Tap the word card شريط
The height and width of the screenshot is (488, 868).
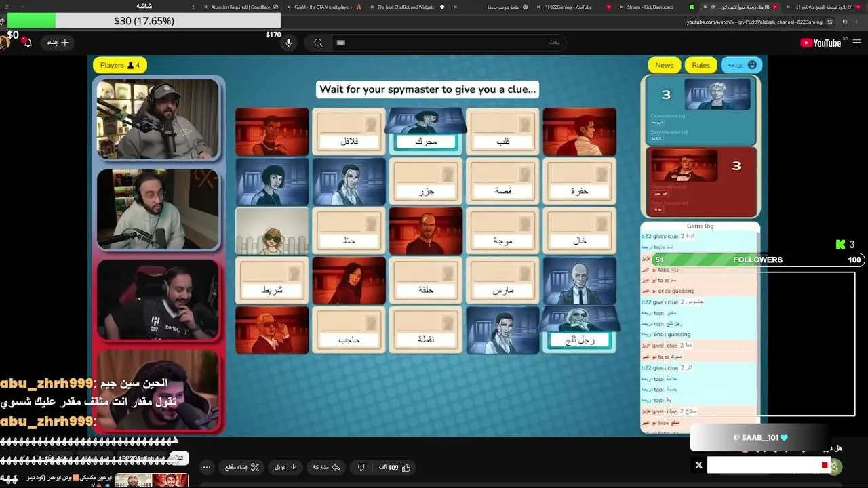click(x=272, y=281)
